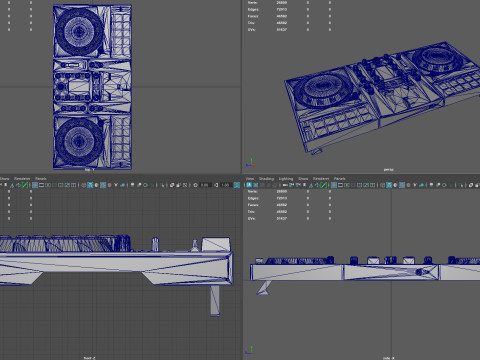
Task: Click Use Default Material in front view toolbar
Action: tap(96, 185)
